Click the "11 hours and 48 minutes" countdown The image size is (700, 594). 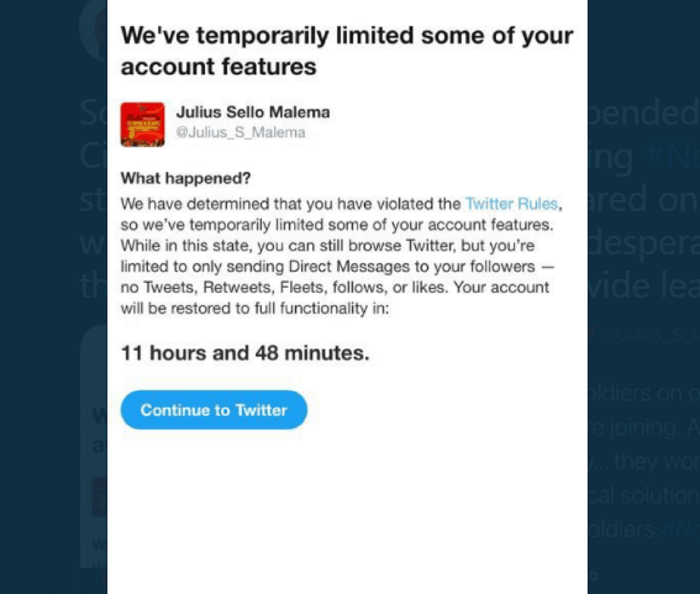(x=245, y=353)
